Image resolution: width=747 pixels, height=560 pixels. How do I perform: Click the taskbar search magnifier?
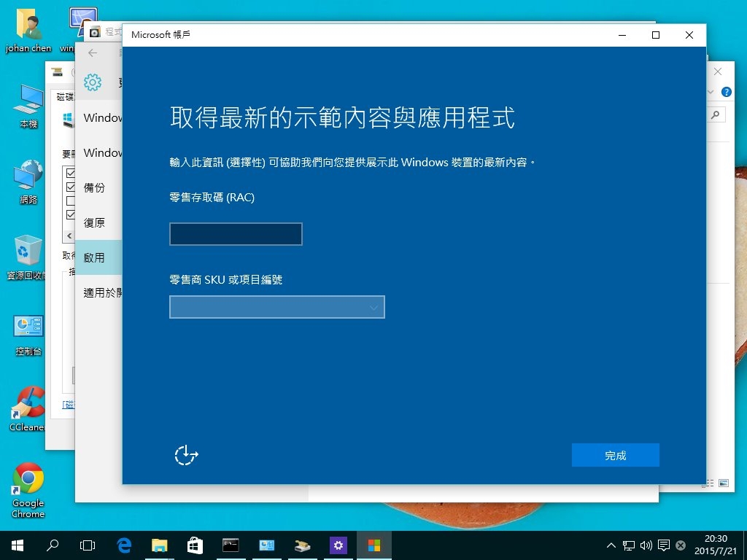click(x=53, y=545)
